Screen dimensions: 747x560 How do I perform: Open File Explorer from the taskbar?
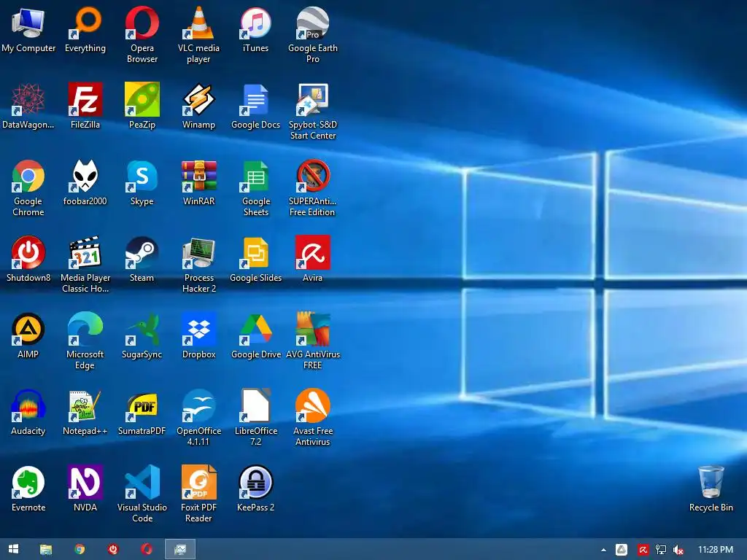[46, 549]
